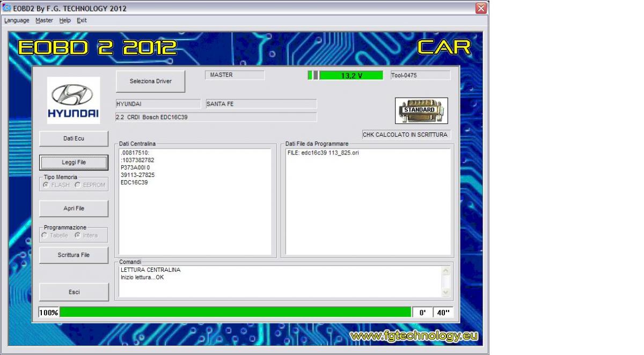This screenshot has height=355, width=644.
Task: Open the www.fgtechnology.eu link
Action: (x=414, y=336)
